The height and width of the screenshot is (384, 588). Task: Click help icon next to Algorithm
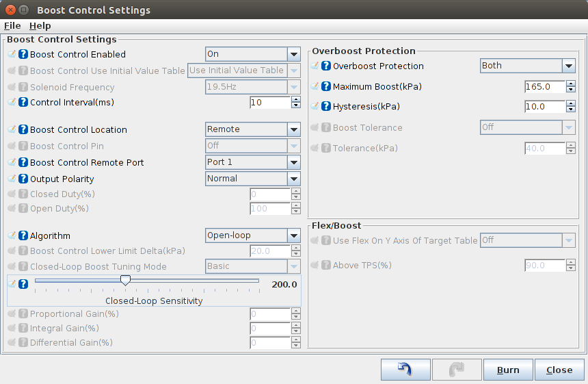click(x=23, y=236)
